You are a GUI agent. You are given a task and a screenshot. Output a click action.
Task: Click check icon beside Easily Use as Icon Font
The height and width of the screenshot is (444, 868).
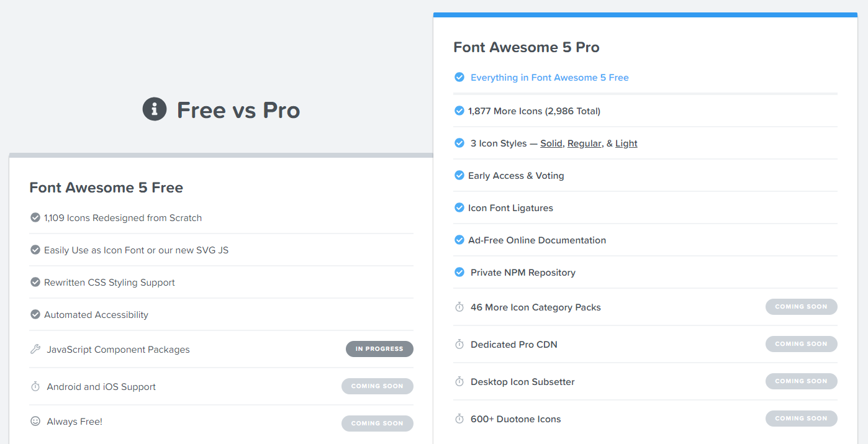coord(35,250)
